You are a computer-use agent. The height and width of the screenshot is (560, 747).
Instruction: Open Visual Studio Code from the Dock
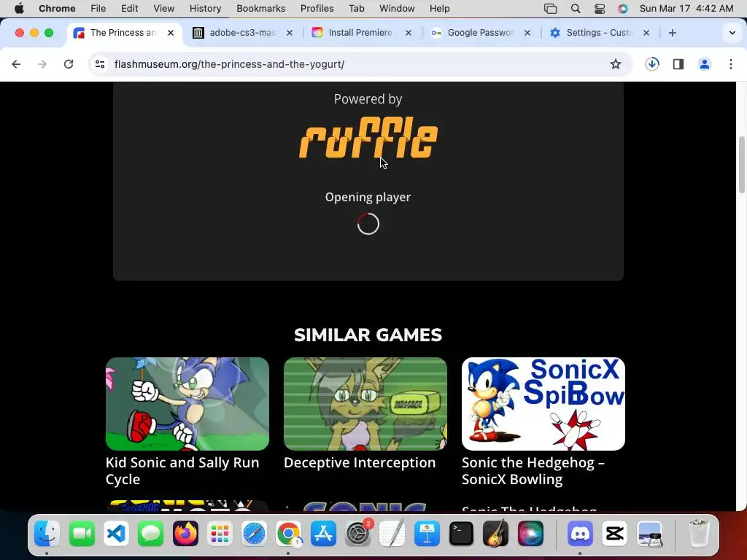(116, 534)
